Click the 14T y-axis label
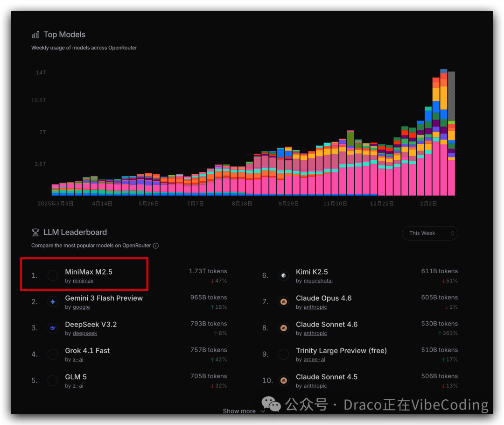504x425 pixels. pos(41,73)
